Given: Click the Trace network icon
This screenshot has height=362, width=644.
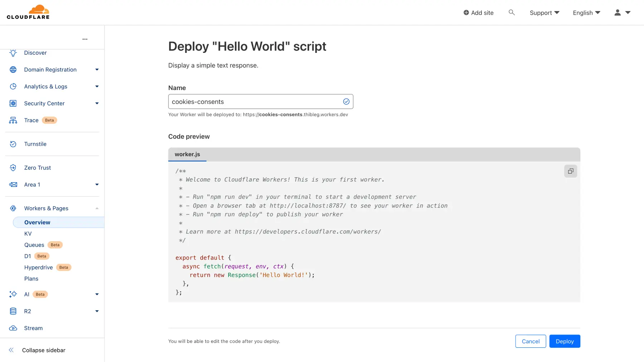Looking at the screenshot, I should pos(13,120).
